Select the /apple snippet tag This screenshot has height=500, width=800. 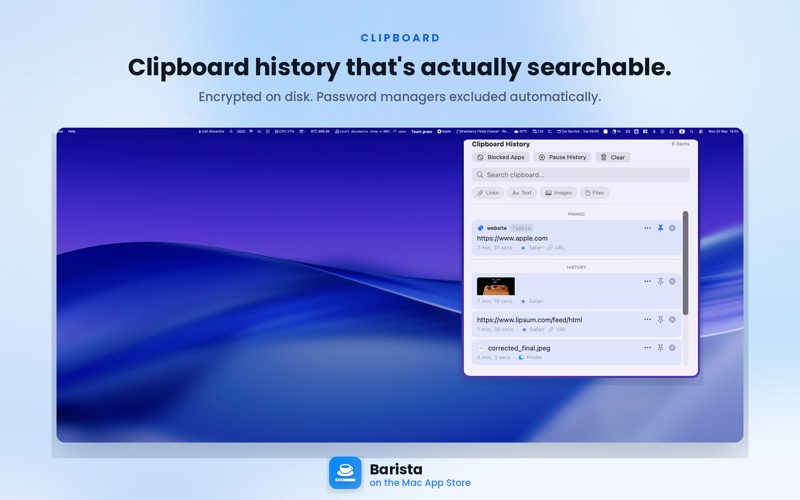[x=521, y=228]
